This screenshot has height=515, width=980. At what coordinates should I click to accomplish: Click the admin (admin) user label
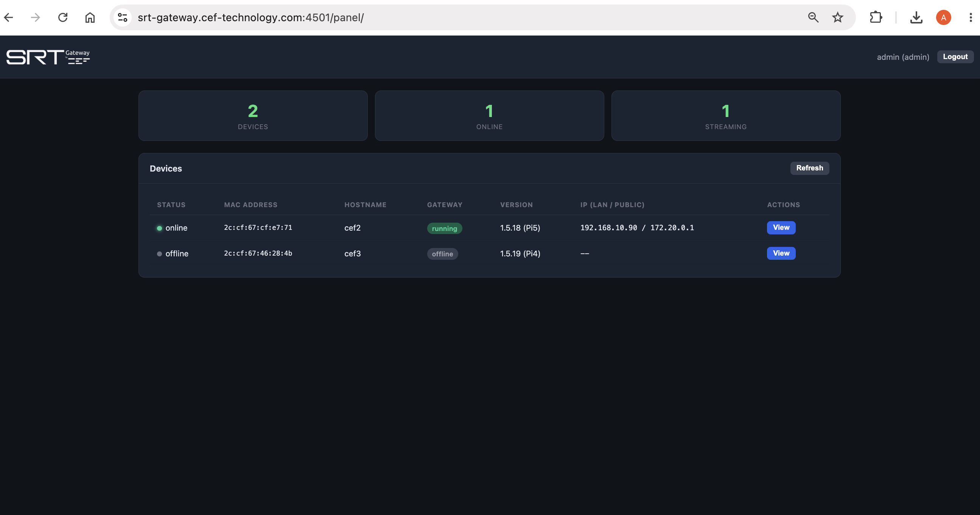903,57
